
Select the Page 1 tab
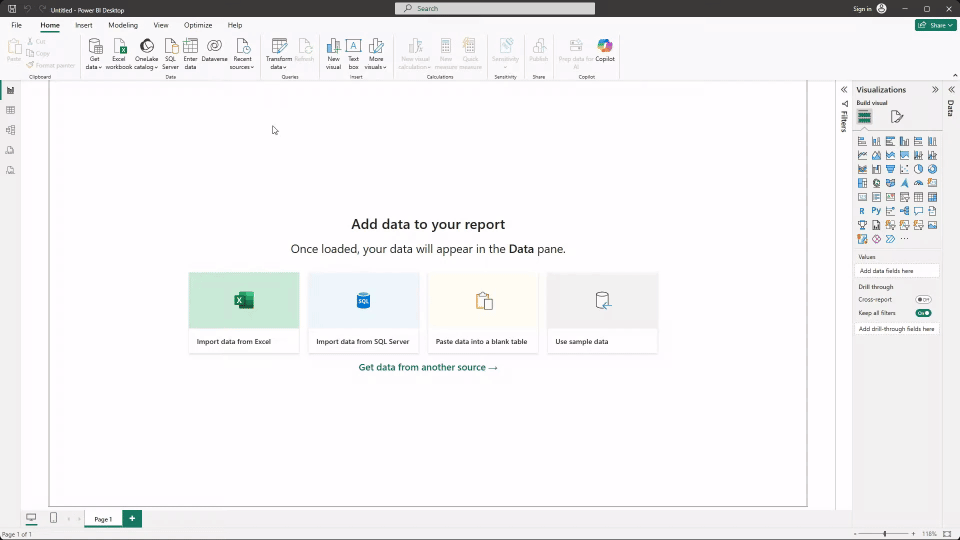pyautogui.click(x=103, y=519)
